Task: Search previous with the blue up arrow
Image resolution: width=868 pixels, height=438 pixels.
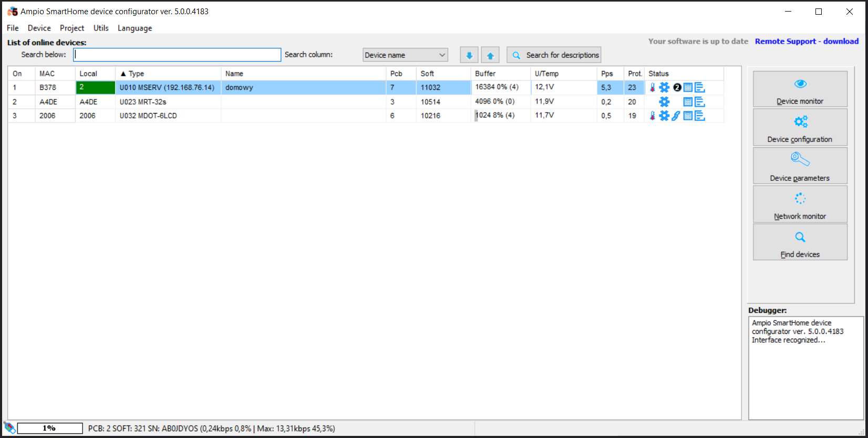Action: (x=490, y=55)
